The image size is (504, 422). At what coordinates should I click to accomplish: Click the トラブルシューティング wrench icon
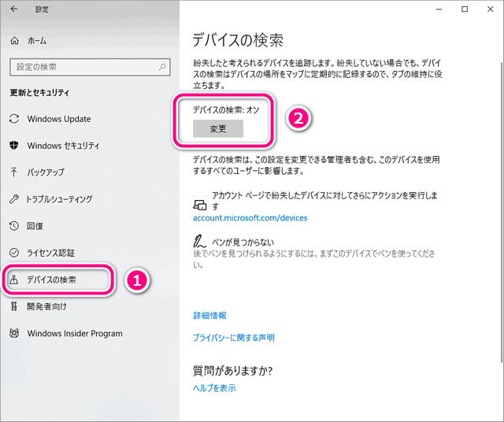point(14,199)
